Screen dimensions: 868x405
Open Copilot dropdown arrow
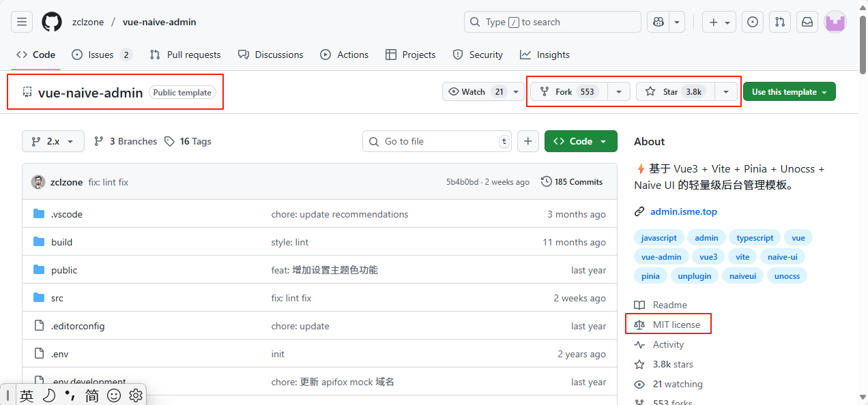coord(677,22)
